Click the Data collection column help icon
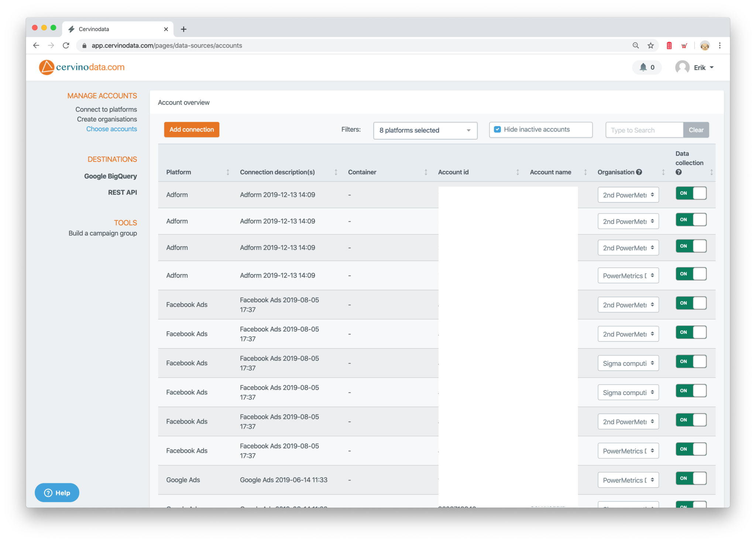The height and width of the screenshot is (542, 756). click(678, 172)
